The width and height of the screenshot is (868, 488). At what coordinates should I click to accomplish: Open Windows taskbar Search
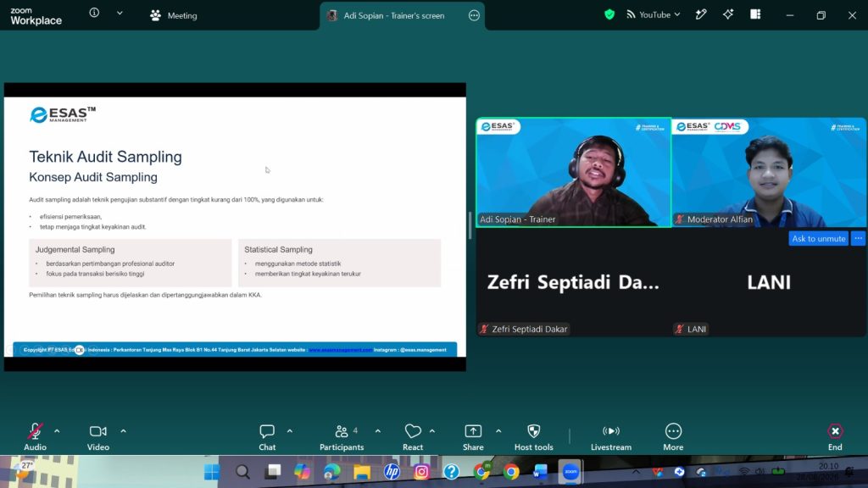(242, 472)
